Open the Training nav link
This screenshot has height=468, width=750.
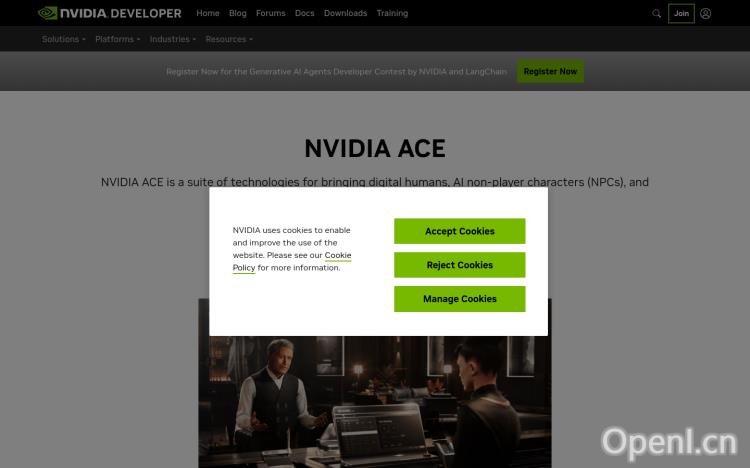(392, 13)
